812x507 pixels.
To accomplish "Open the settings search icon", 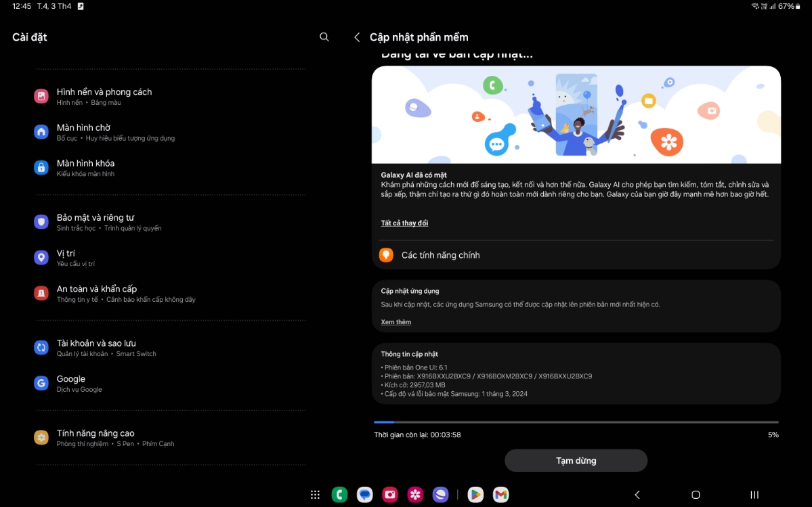I will click(x=324, y=37).
